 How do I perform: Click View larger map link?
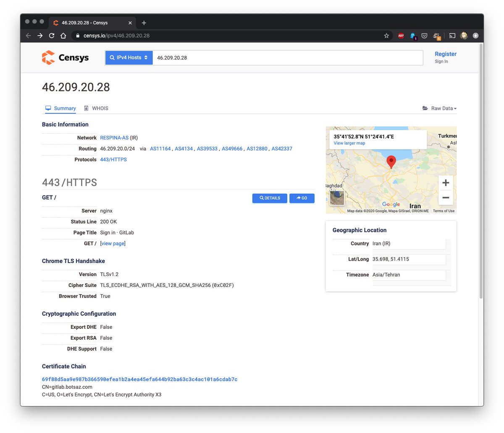coord(349,143)
